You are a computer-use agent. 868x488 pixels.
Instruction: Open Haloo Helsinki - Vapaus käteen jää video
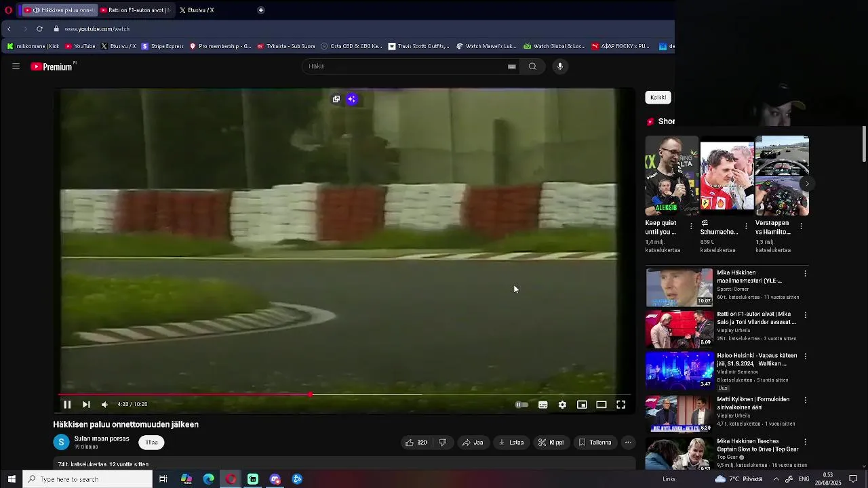tap(757, 359)
